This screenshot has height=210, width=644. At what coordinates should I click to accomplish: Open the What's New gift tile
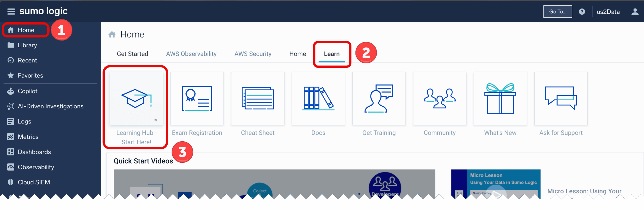click(x=500, y=99)
